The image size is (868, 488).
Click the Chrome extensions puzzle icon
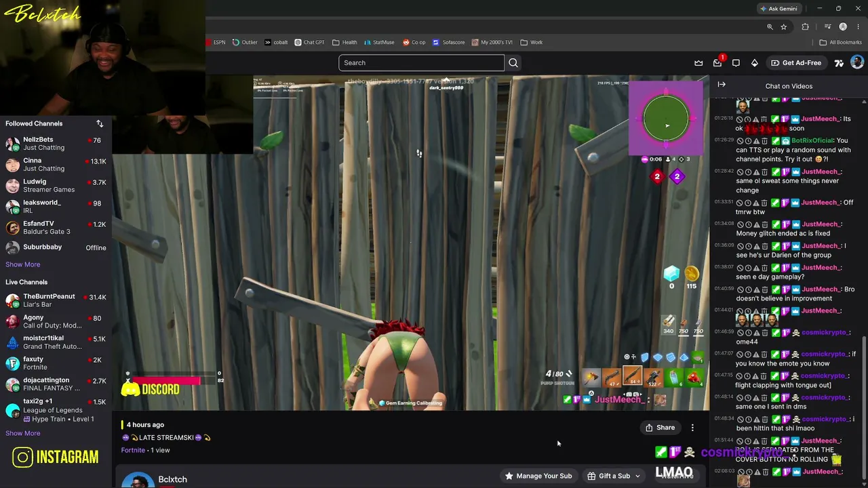(x=805, y=26)
